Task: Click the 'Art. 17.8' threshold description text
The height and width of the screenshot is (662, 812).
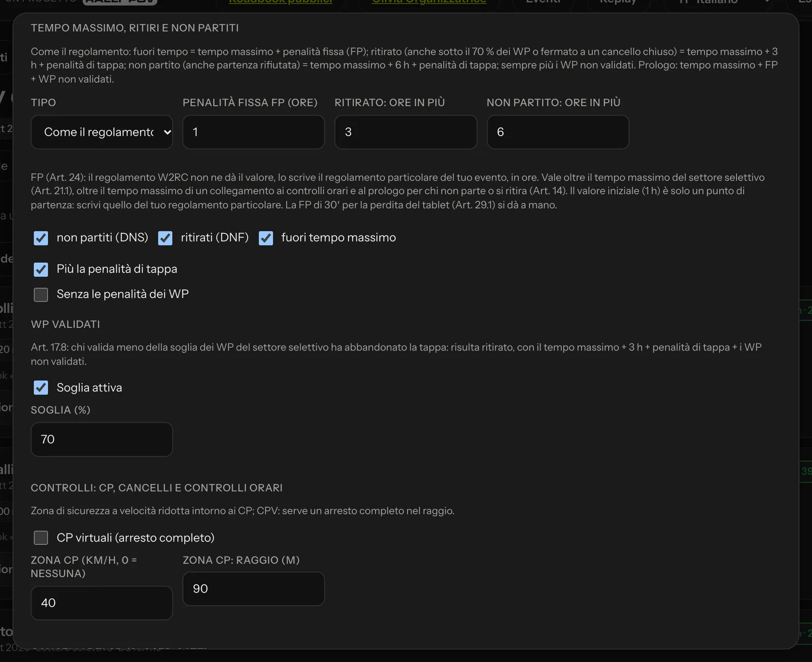Action: [x=396, y=354]
